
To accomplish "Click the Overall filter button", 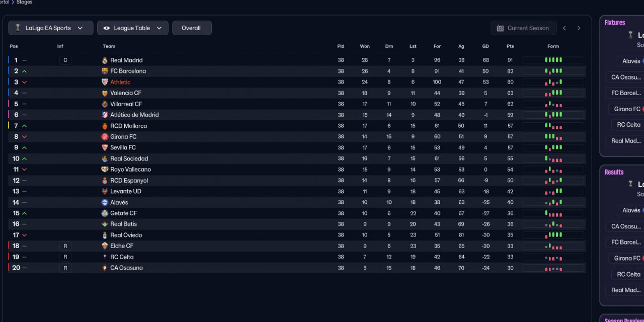I will pos(192,28).
